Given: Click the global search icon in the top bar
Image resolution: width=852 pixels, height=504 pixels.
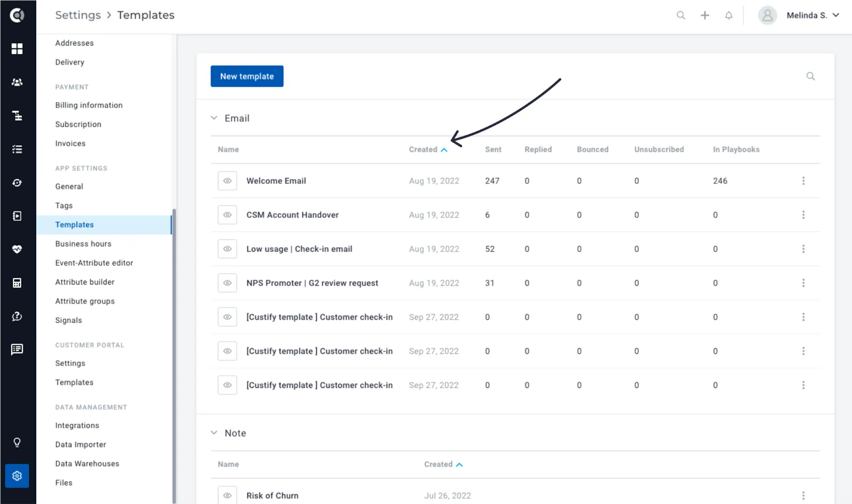Looking at the screenshot, I should tap(681, 15).
